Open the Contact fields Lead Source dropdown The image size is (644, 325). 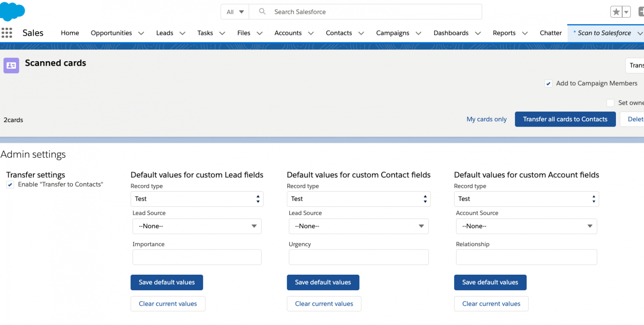(358, 226)
